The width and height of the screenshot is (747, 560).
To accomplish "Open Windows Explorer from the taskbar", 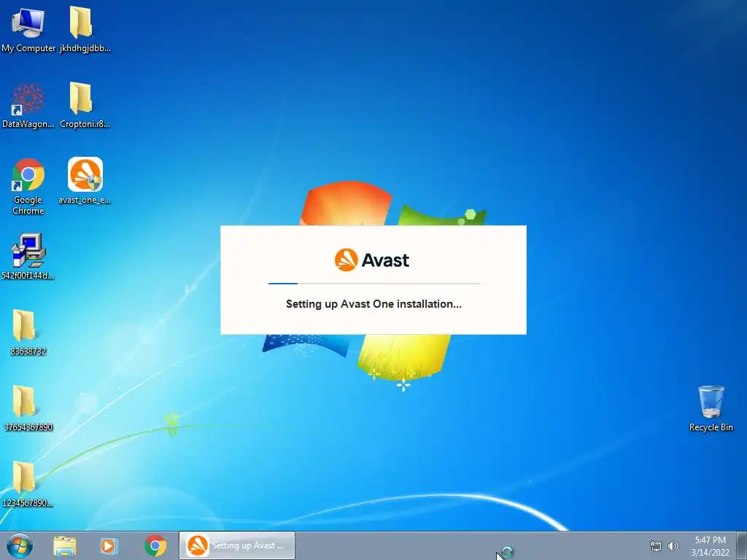I will 65,545.
